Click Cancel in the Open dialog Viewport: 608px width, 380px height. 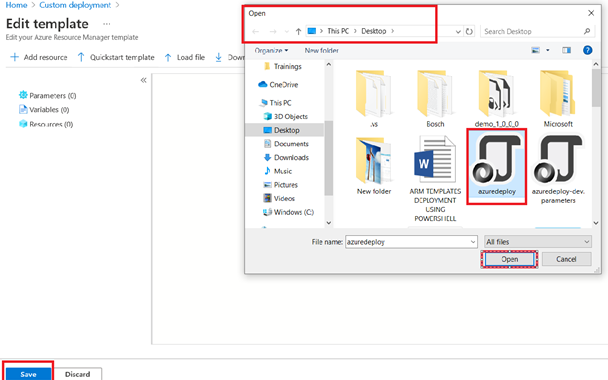pos(566,259)
